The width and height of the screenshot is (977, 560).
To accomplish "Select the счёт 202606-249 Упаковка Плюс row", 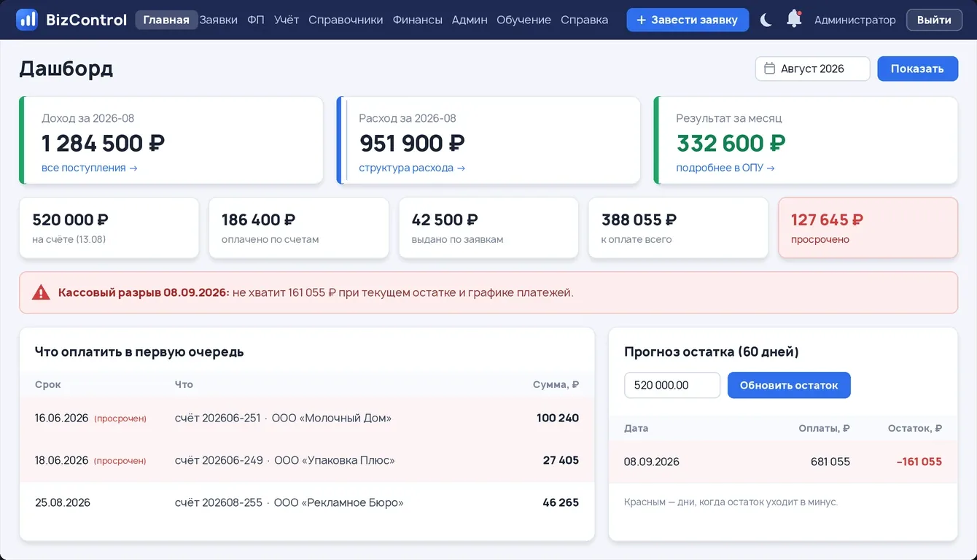I will [x=307, y=461].
